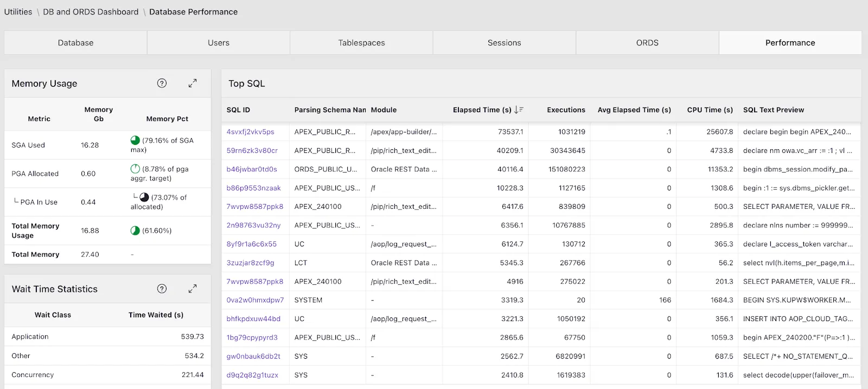Open help for Wait Time Statistics
This screenshot has height=389, width=868.
click(x=162, y=289)
